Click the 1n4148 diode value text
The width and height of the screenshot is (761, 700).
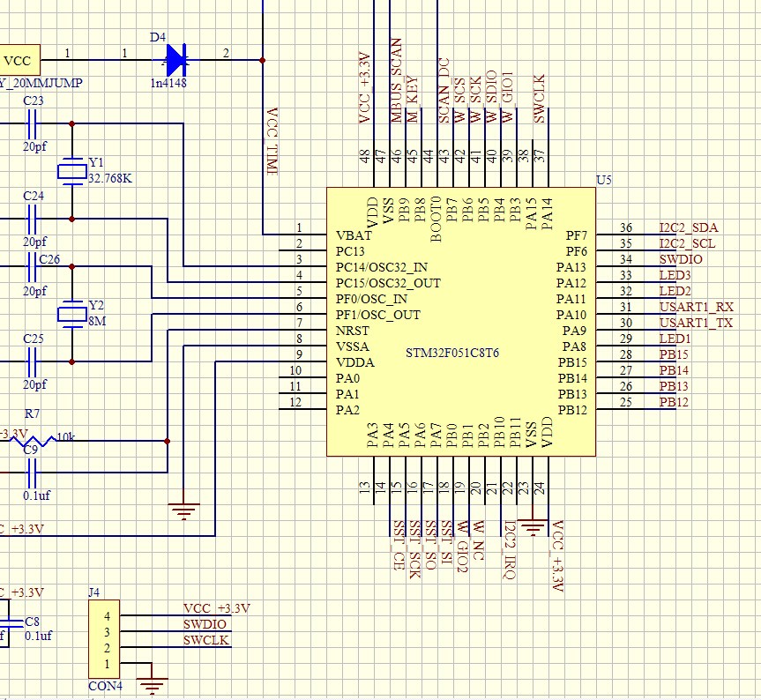(x=168, y=83)
